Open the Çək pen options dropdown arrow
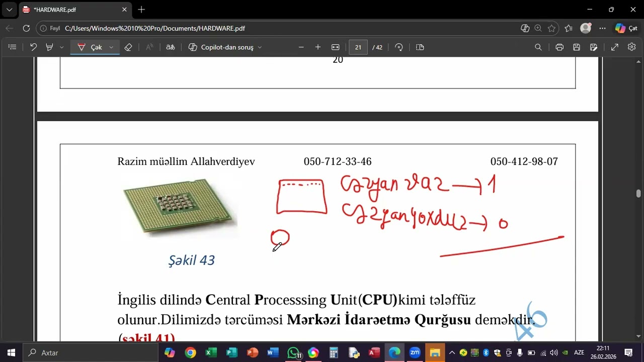The width and height of the screenshot is (644, 362). [111, 47]
